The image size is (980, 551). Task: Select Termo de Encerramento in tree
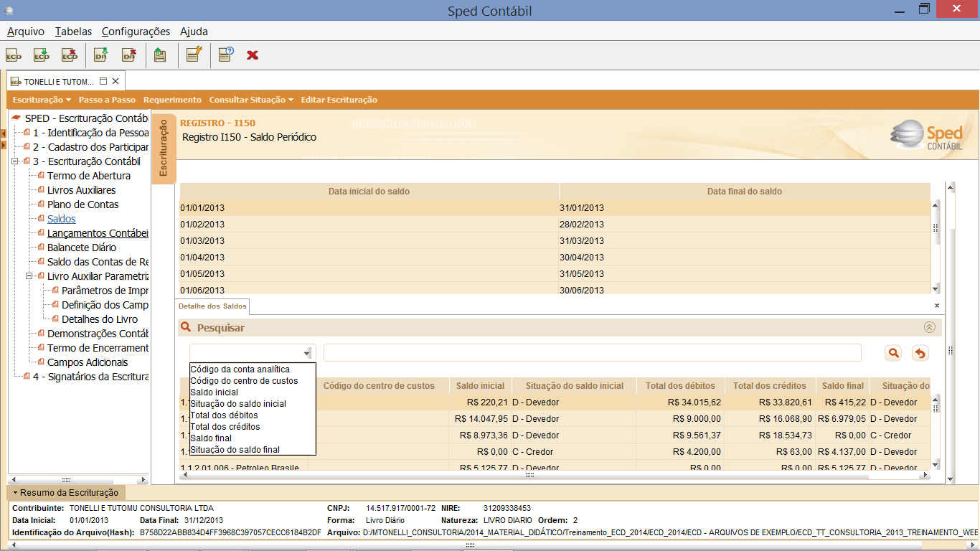point(98,348)
